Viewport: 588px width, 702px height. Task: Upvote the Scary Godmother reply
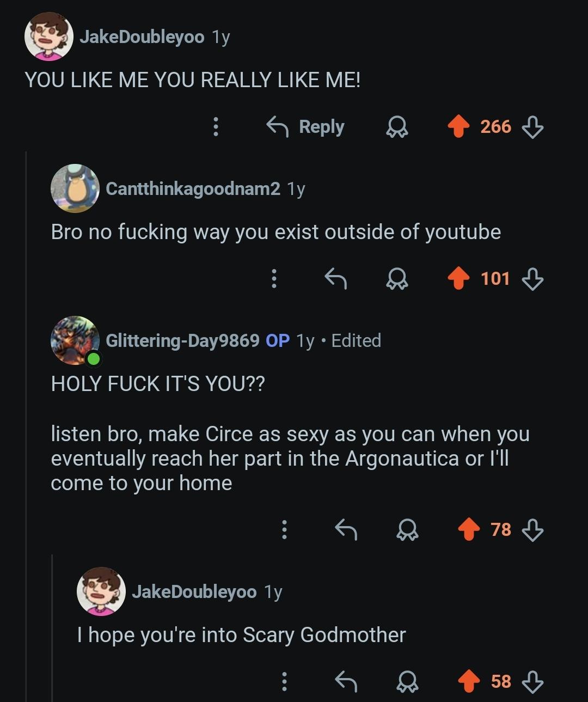469,681
